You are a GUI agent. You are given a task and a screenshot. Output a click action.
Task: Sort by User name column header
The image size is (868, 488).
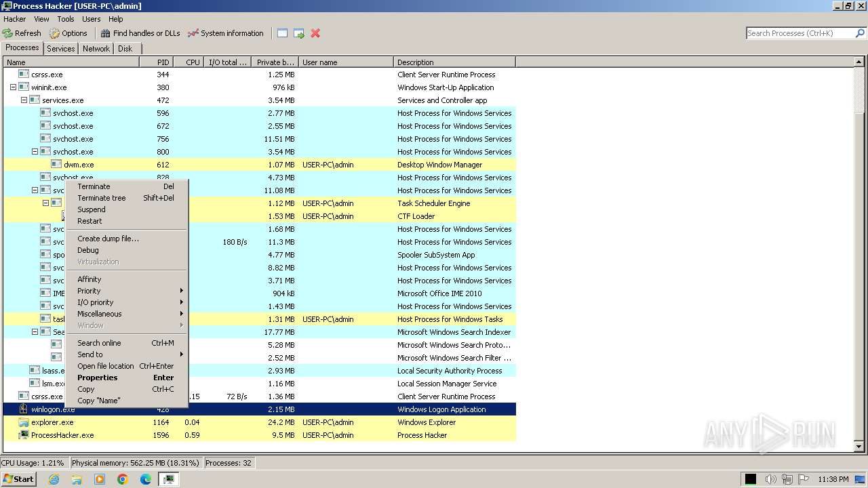click(346, 62)
